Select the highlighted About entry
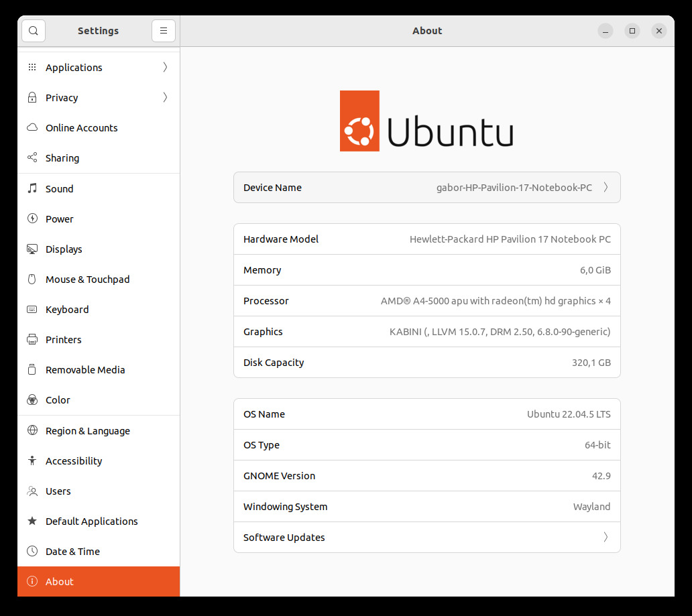692x616 pixels. click(x=99, y=582)
